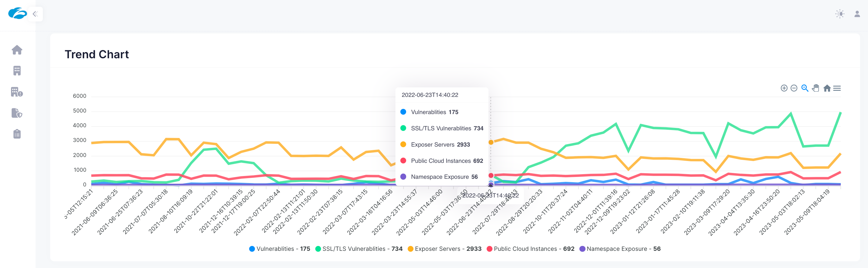
Task: Open the Home page in sidebar
Action: (x=17, y=50)
